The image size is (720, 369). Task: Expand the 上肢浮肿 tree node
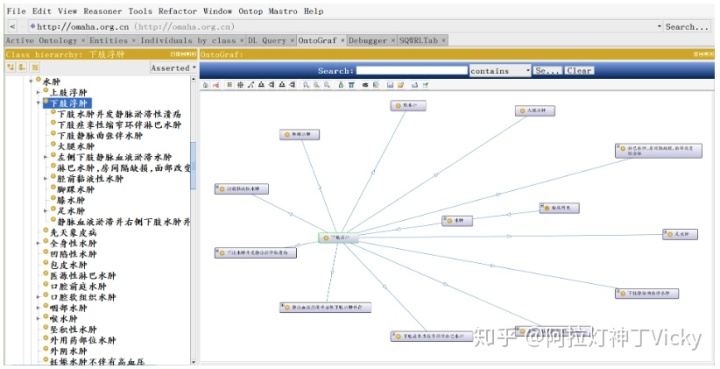(39, 92)
